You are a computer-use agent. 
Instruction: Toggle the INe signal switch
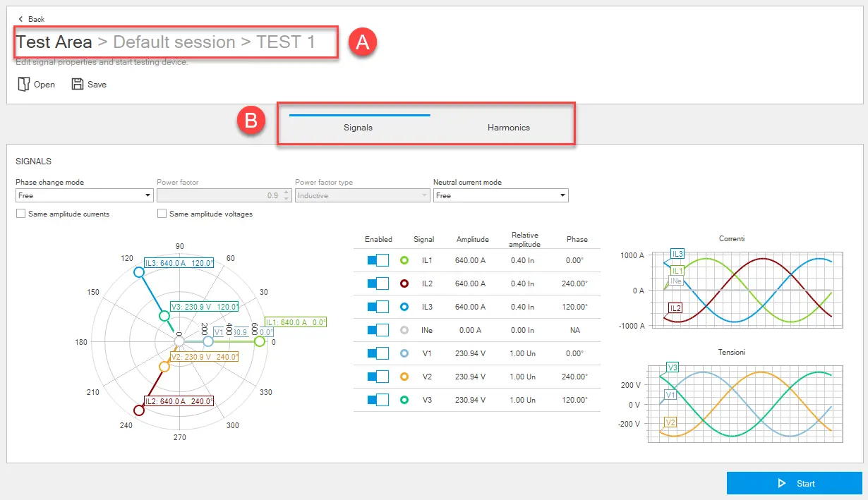(378, 330)
